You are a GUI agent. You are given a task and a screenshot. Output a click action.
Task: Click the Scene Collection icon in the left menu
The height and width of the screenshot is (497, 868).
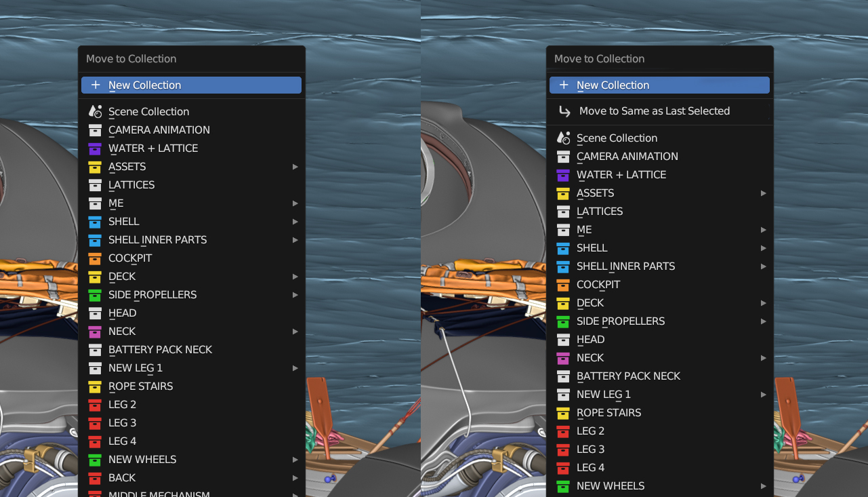tap(95, 112)
